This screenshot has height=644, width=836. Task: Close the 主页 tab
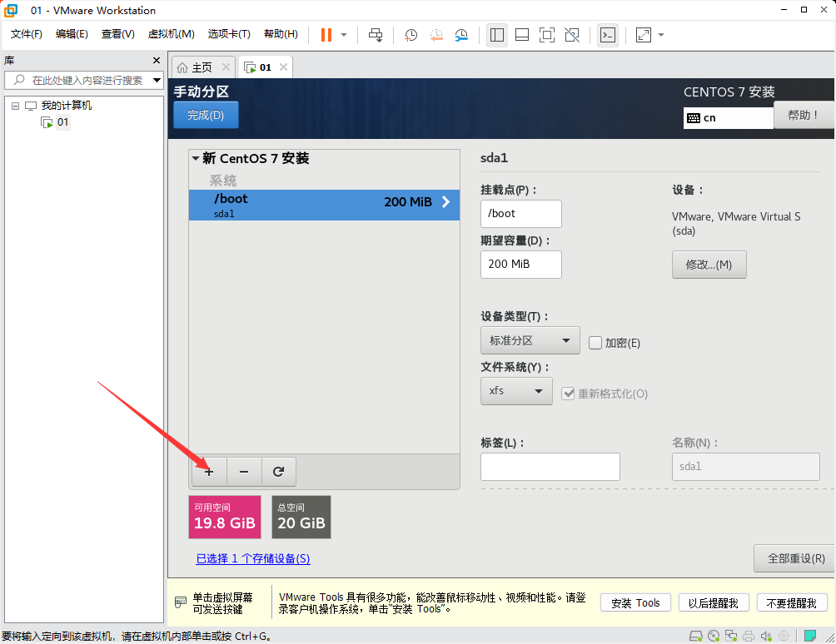tap(226, 67)
